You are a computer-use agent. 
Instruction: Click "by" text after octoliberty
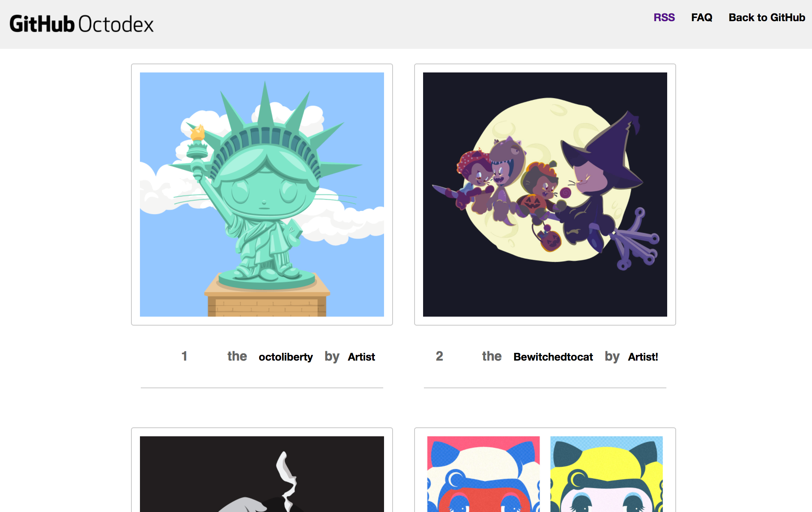332,357
